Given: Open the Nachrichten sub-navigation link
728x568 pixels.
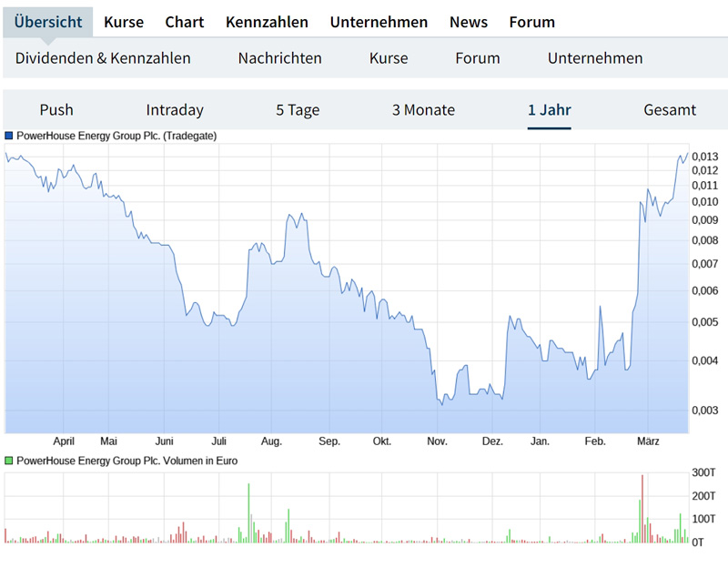Looking at the screenshot, I should tap(280, 58).
